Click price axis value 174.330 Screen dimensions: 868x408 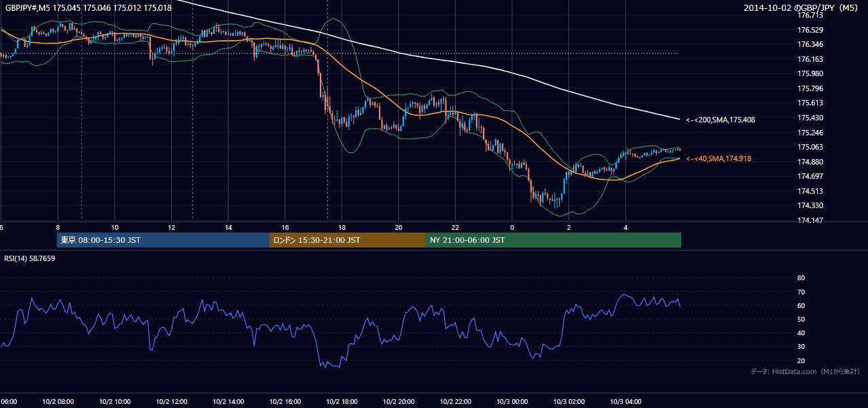(x=810, y=205)
